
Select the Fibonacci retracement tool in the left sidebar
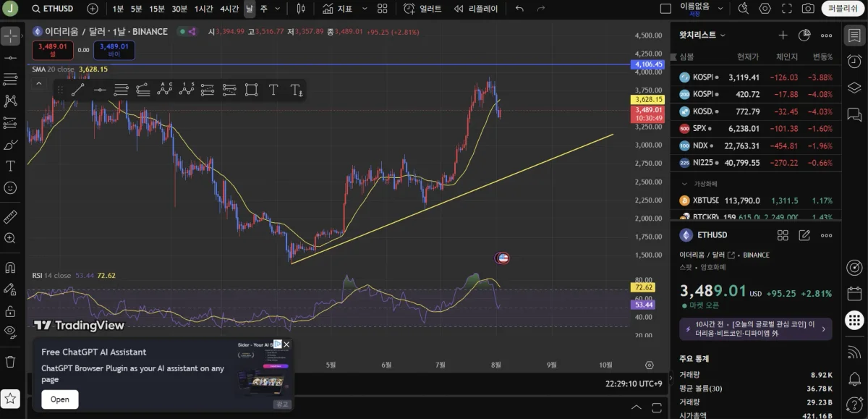(x=10, y=79)
